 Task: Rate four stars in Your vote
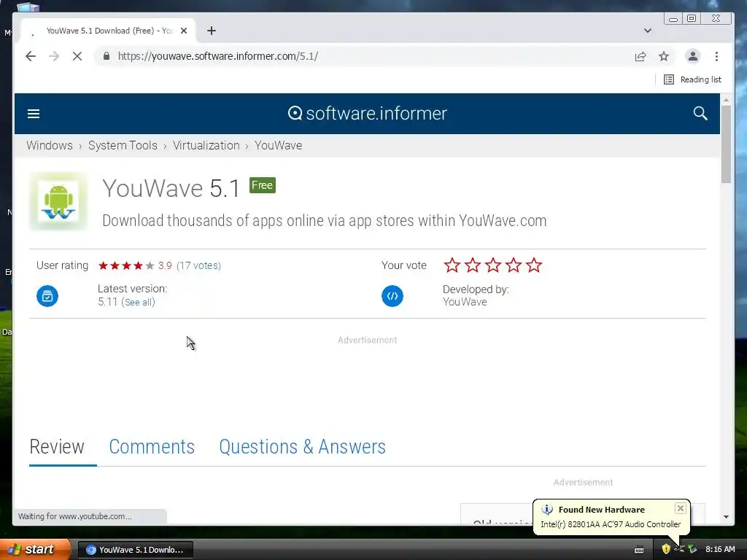(x=514, y=265)
